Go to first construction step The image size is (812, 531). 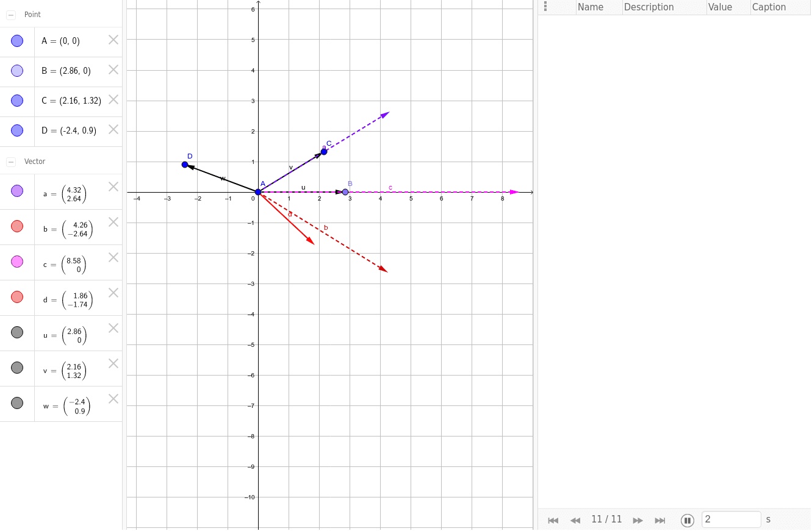[553, 520]
